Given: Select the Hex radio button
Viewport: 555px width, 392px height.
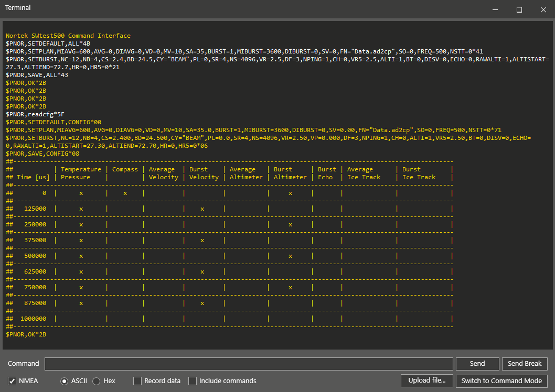Looking at the screenshot, I should point(97,380).
